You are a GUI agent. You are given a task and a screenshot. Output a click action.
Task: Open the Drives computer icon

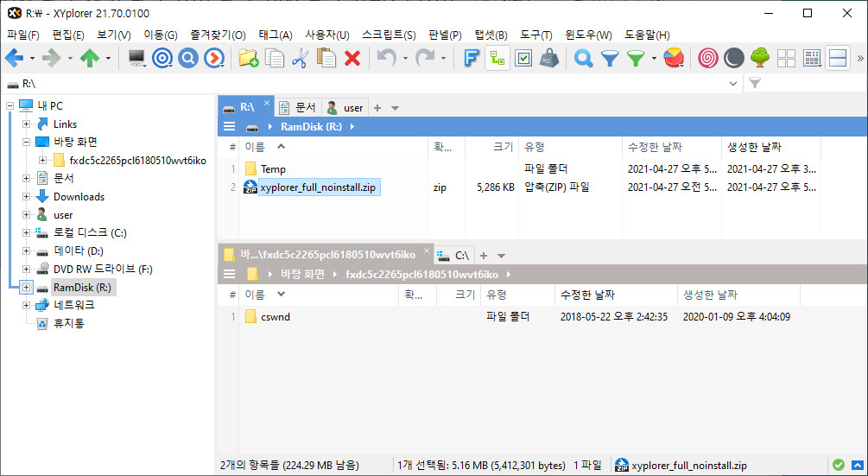[x=136, y=58]
